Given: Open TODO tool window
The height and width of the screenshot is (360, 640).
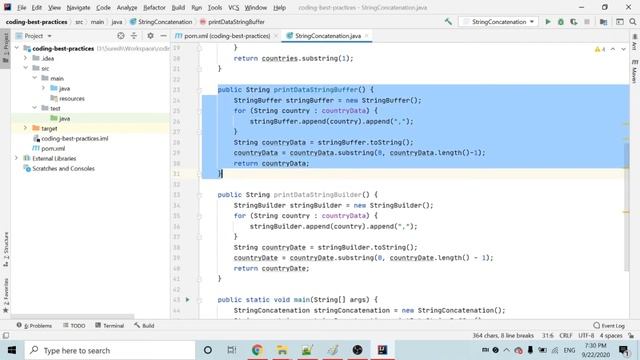Looking at the screenshot, I should pos(74,326).
